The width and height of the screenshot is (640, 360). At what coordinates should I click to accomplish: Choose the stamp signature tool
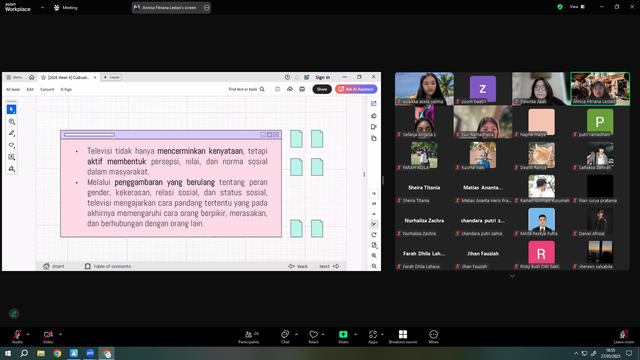[11, 169]
